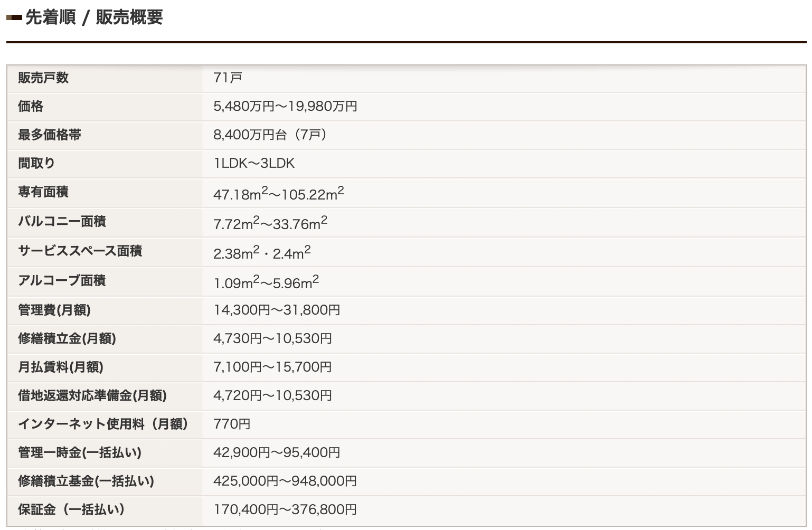Click the 1LDK〜3LDK value
812x530 pixels.
pyautogui.click(x=254, y=163)
